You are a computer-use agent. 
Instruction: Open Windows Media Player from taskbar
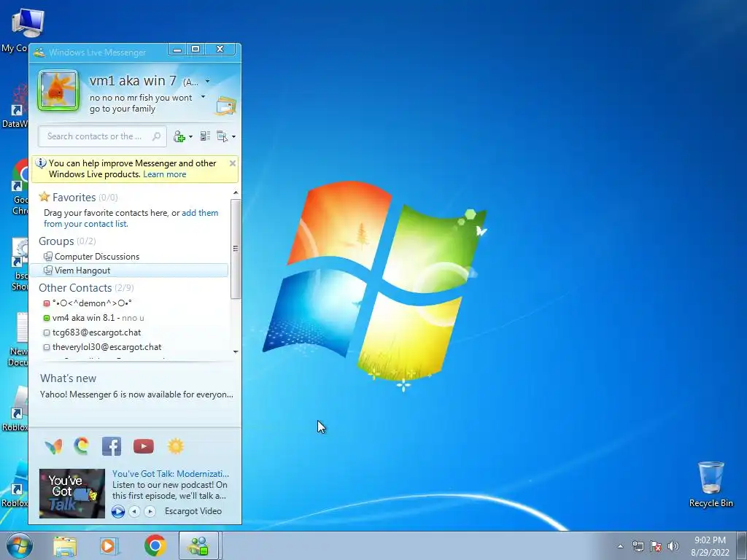pos(109,546)
